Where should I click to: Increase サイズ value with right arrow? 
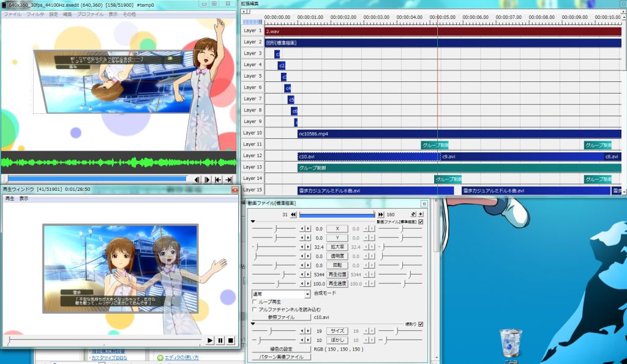coord(308,331)
